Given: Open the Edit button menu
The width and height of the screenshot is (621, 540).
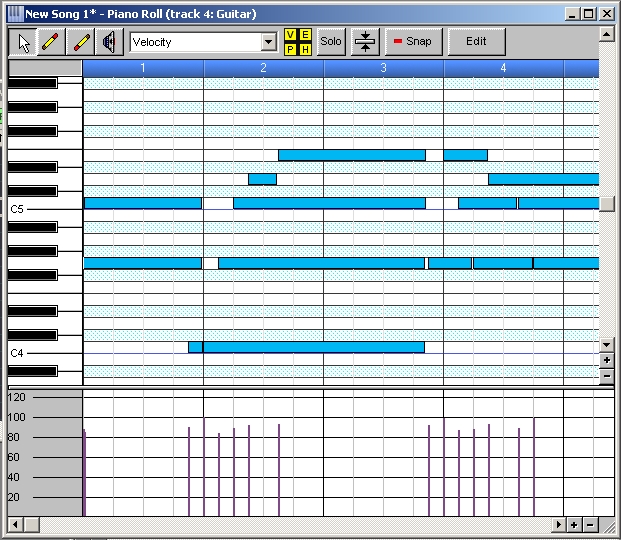Looking at the screenshot, I should [x=476, y=42].
